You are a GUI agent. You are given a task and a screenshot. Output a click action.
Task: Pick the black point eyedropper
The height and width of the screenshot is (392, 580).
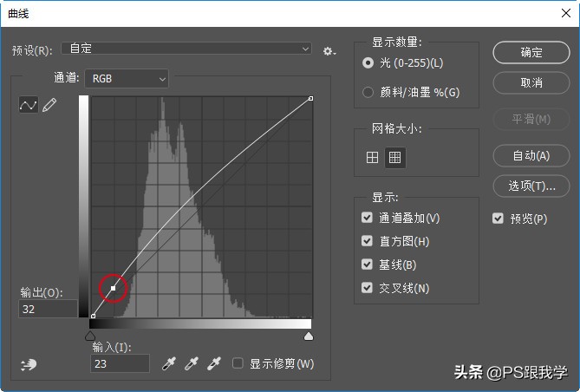169,363
